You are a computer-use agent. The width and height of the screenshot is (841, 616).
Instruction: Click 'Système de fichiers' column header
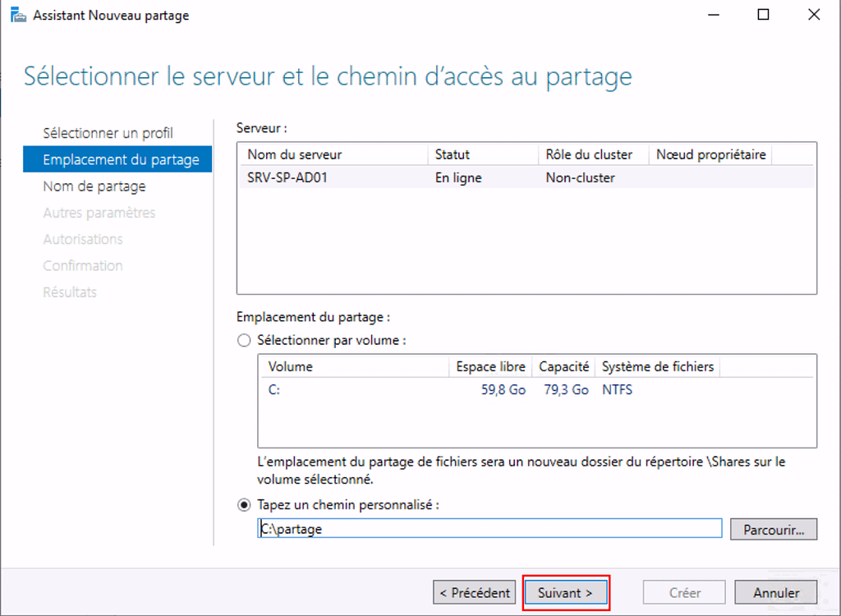tap(657, 367)
